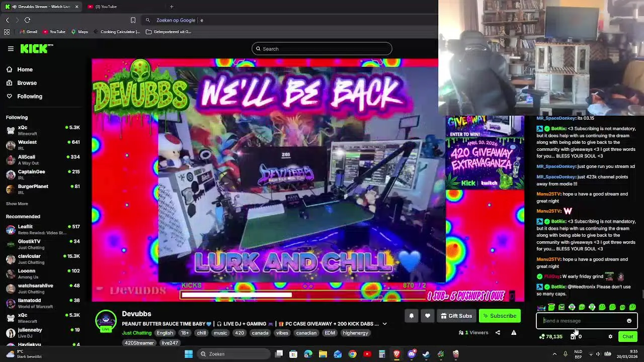The width and height of the screenshot is (644, 362).
Task: Open Waxiest IRL channel
Action: coord(43,145)
